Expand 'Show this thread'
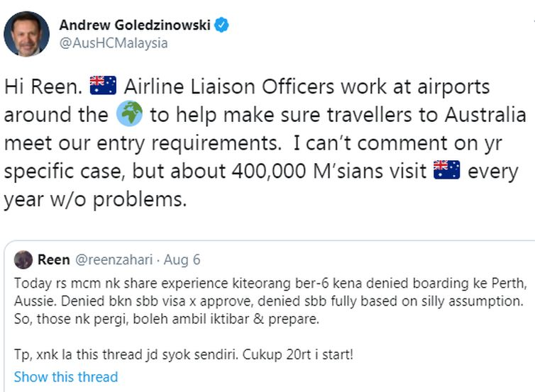Screen dimensions: 535x392 pyautogui.click(x=65, y=376)
